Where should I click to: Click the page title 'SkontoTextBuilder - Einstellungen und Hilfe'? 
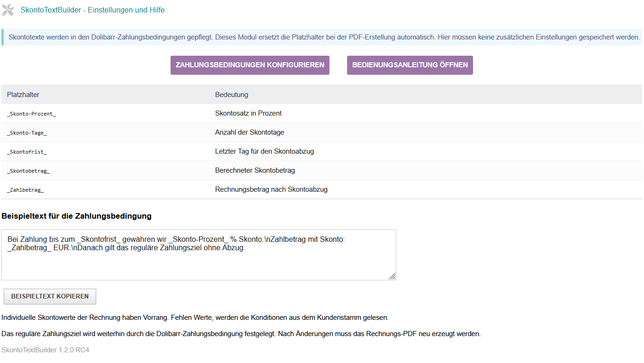[92, 10]
